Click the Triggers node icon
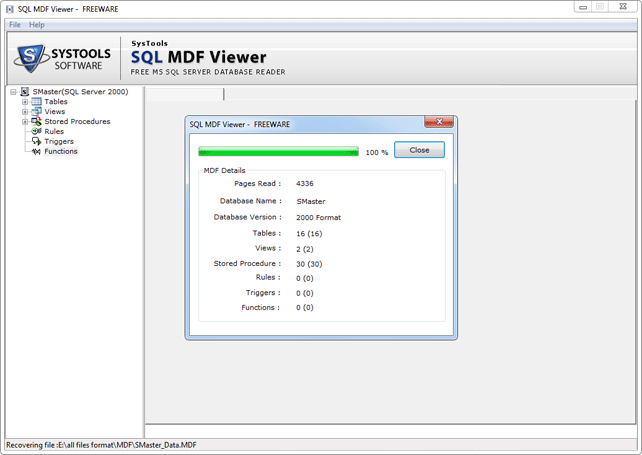Image resolution: width=642 pixels, height=455 pixels. (36, 141)
